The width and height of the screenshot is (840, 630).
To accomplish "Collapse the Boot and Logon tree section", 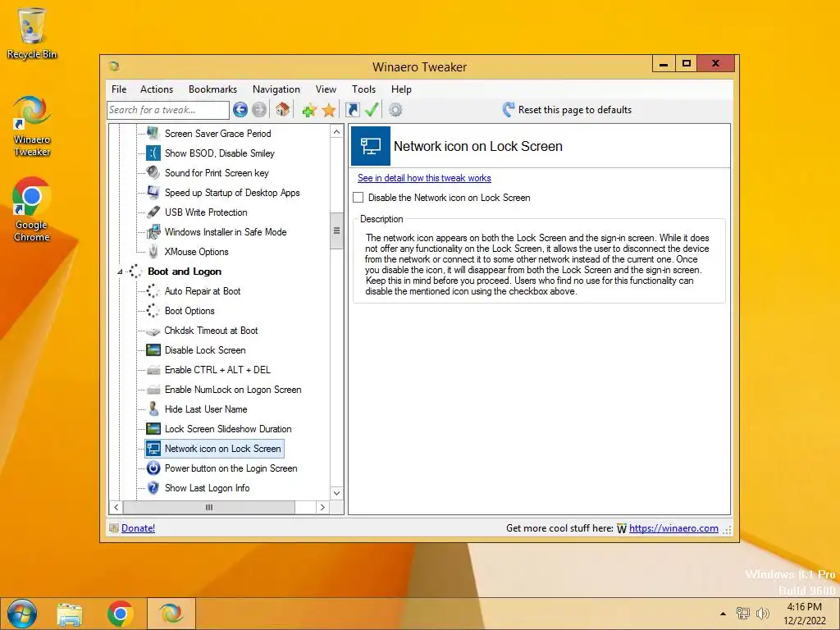I will click(120, 272).
